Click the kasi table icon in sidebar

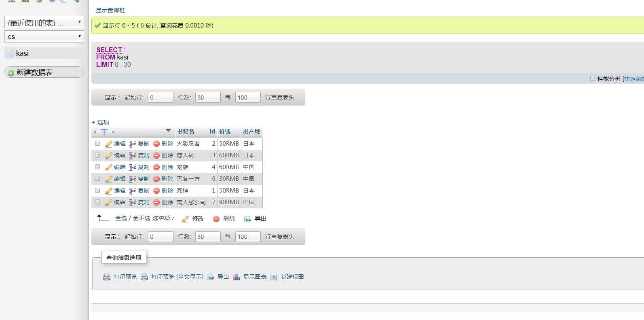coord(10,54)
